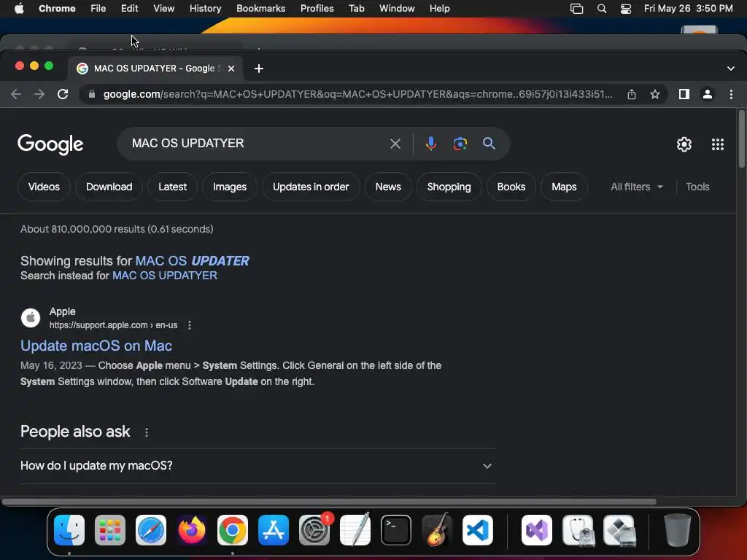Select Updates in order chip

point(311,187)
